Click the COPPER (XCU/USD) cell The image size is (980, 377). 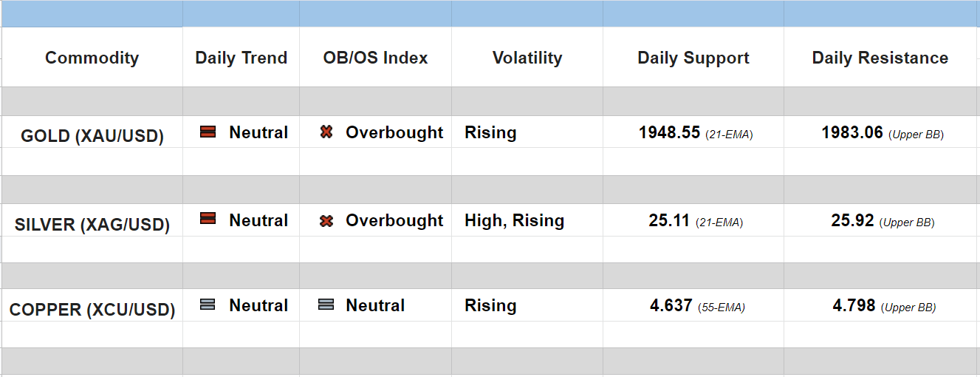click(92, 310)
